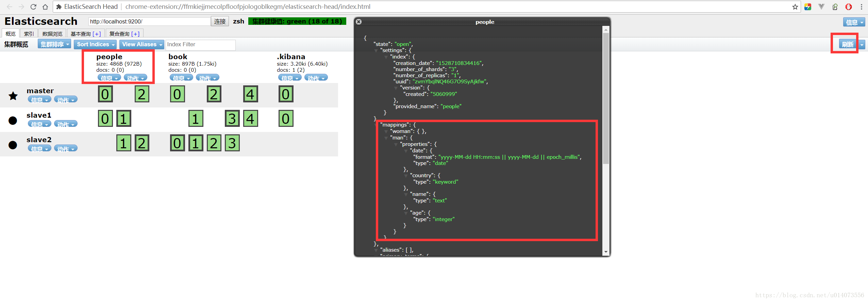Select .kibana shard 0 on slave1

[x=286, y=119]
